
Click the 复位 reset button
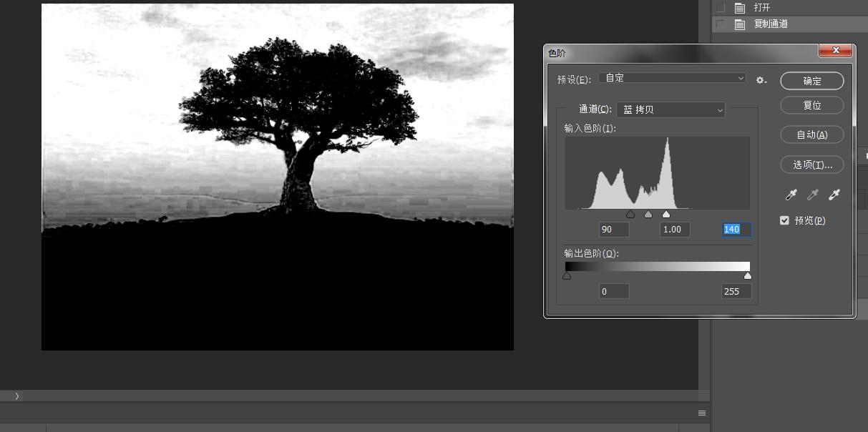coord(812,105)
